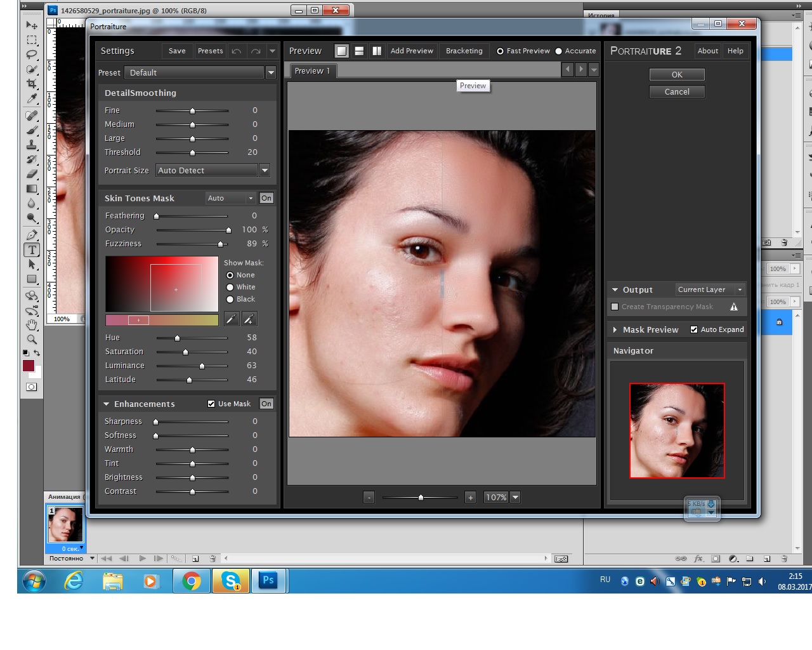812x650 pixels.
Task: Open the Portrait Size Auto Detect dropdown
Action: point(265,170)
